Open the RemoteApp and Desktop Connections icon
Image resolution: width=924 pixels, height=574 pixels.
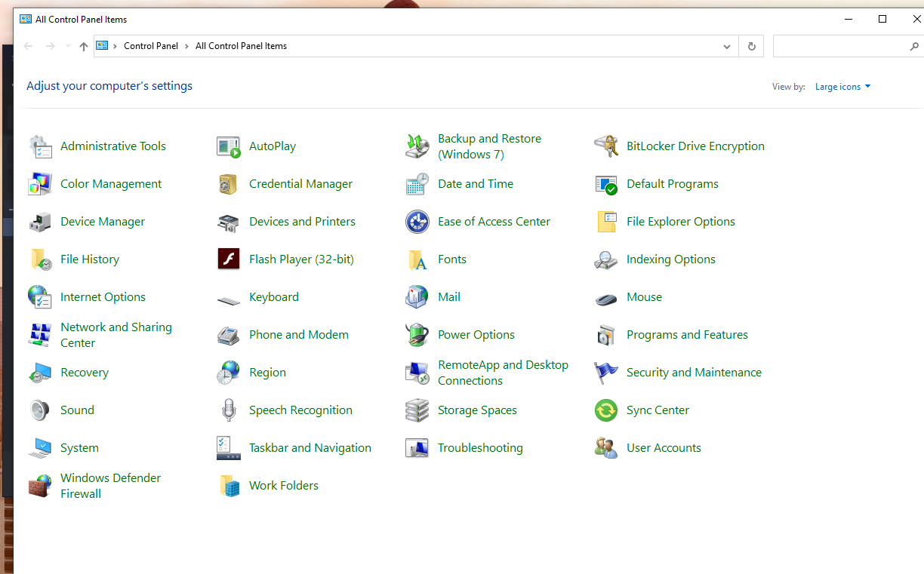tap(417, 373)
